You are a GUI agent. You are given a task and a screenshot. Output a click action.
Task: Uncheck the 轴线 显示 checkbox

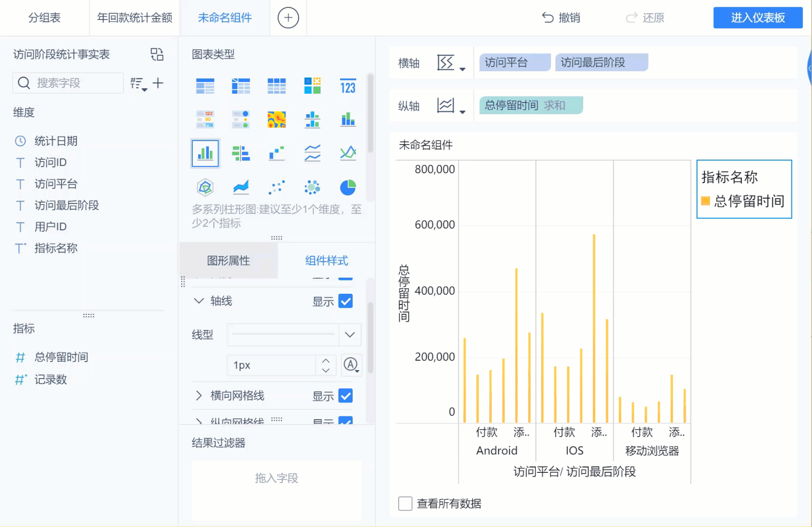pos(345,301)
